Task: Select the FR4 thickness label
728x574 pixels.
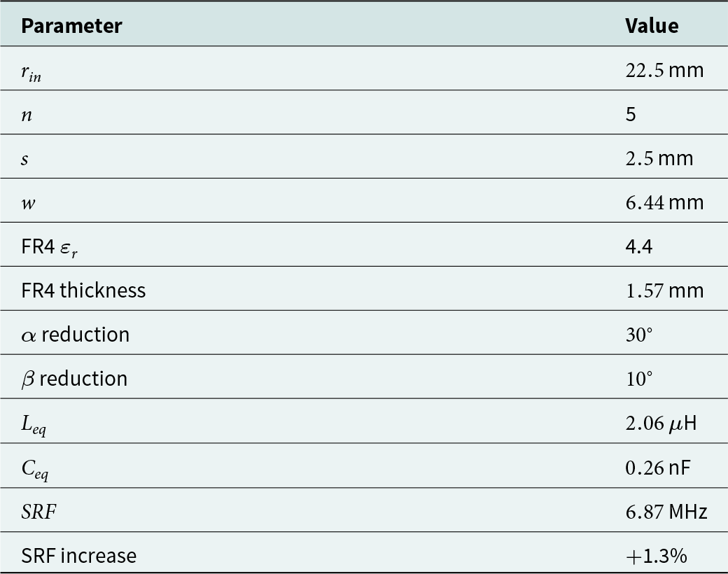Action: point(83,290)
